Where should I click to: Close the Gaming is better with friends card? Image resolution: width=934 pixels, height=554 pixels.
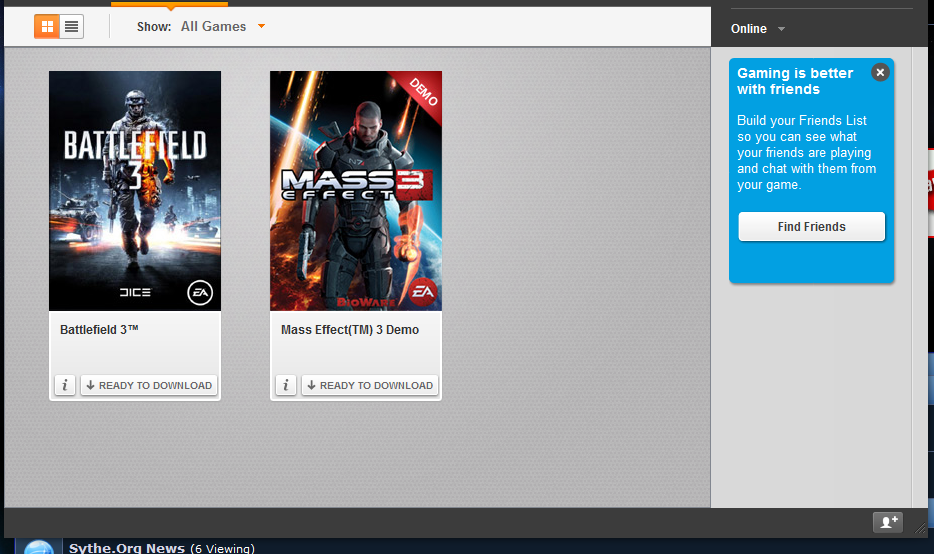880,72
